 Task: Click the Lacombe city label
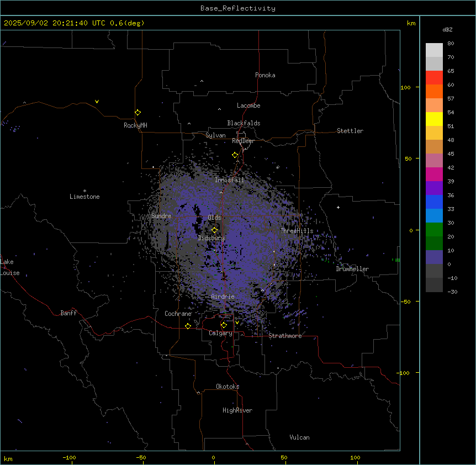[x=248, y=105]
